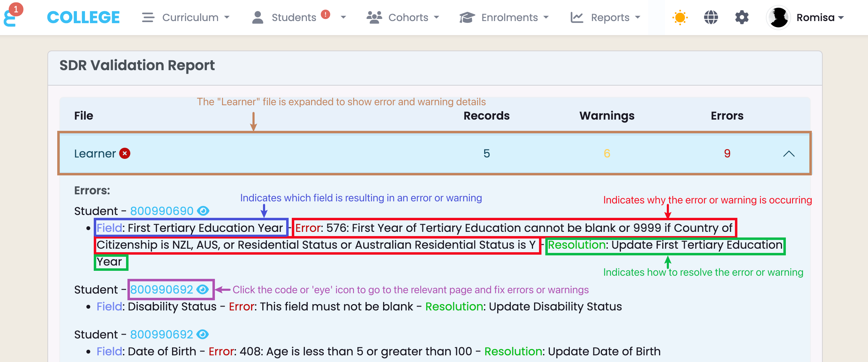This screenshot has height=362, width=868.
Task: Open the Romisa user dropdown
Action: [820, 18]
